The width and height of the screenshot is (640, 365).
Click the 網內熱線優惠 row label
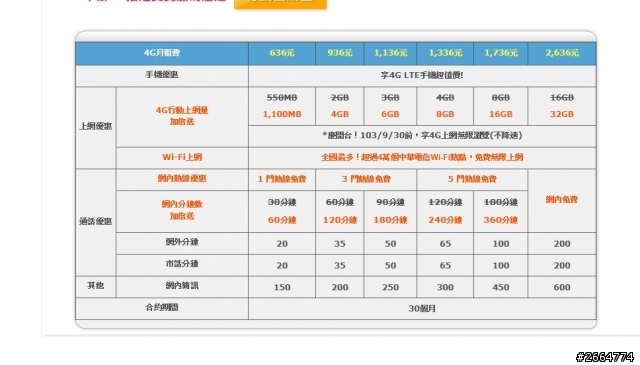[182, 179]
